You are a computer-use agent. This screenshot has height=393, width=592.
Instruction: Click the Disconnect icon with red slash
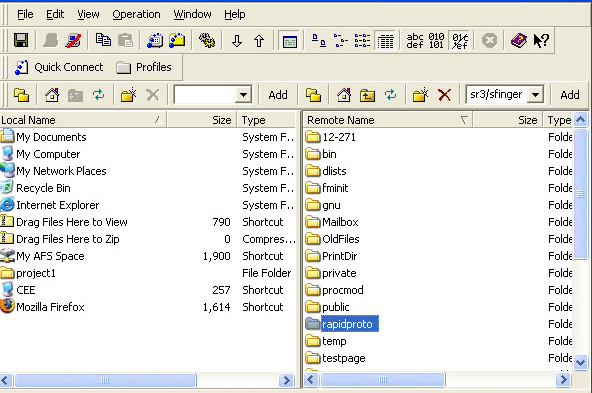pos(73,40)
